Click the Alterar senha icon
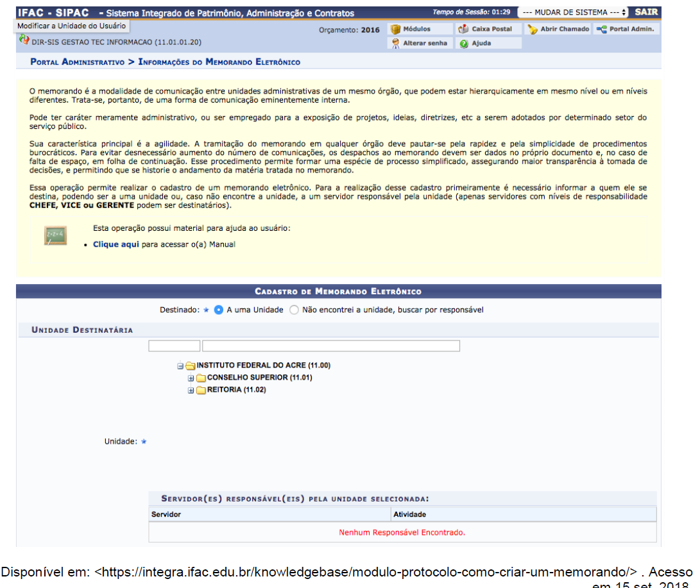The width and height of the screenshot is (700, 588). (x=395, y=44)
